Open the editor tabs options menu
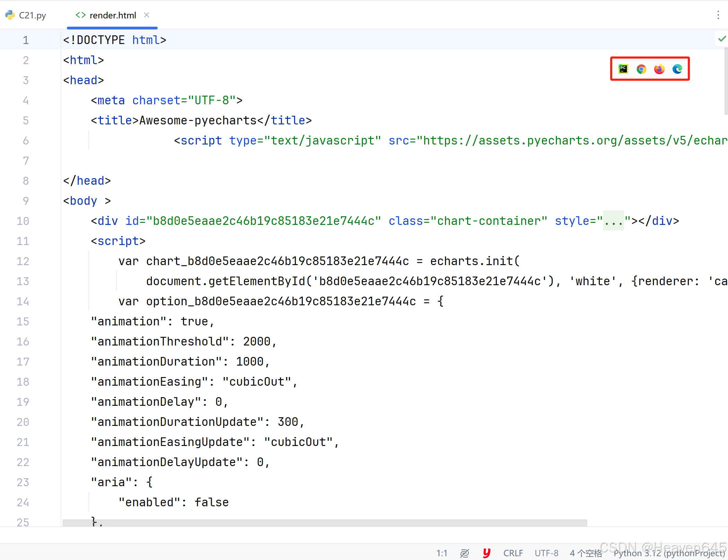Screen dimensions: 728x560 click(x=718, y=15)
